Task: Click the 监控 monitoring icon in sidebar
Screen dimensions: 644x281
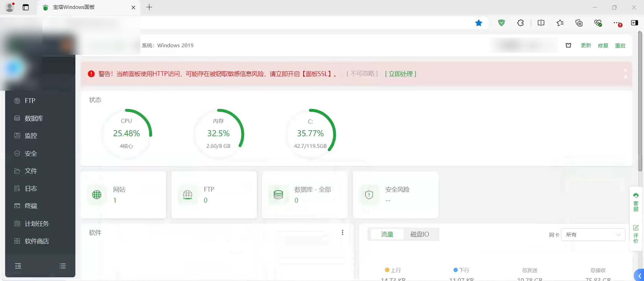Action: 17,135
